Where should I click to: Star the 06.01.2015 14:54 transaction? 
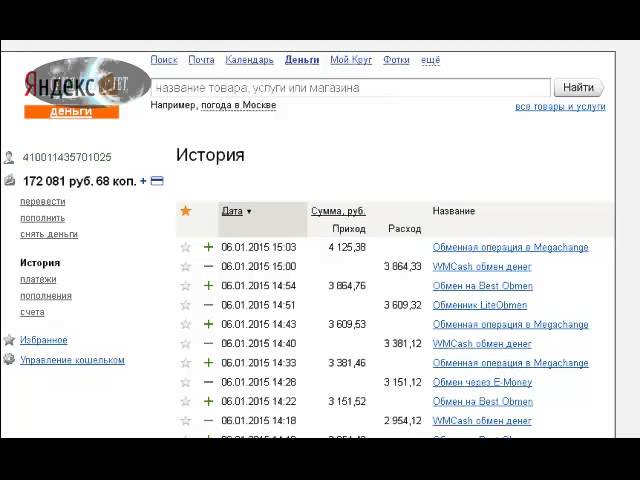(186, 286)
